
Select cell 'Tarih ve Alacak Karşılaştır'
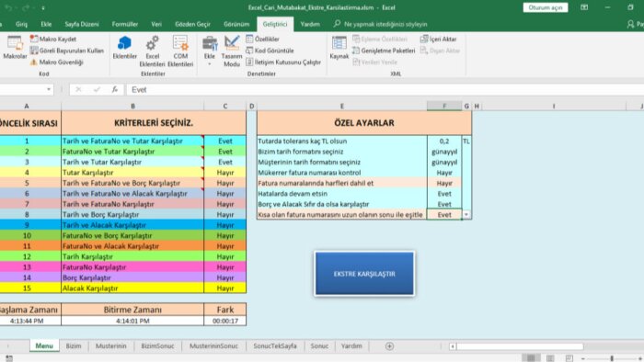point(132,225)
